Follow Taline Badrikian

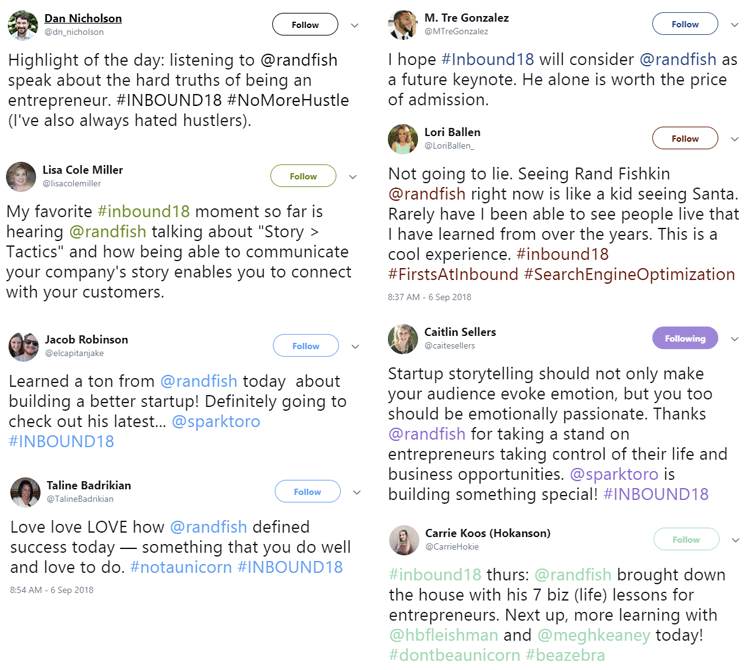point(308,492)
